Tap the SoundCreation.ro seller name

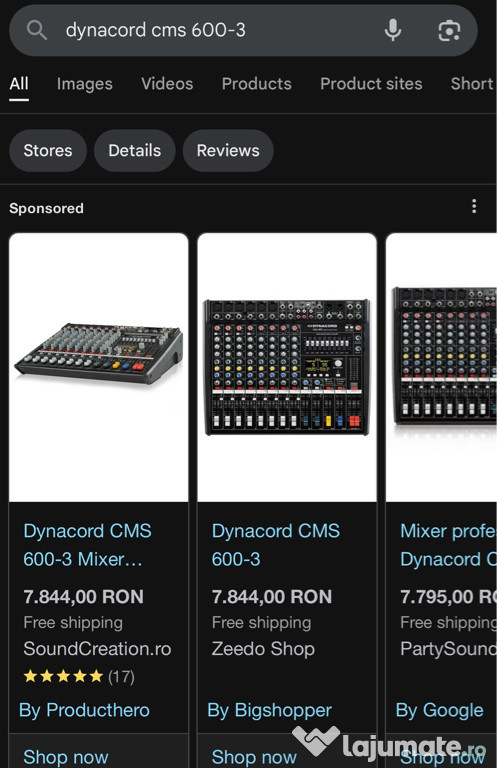(x=97, y=649)
